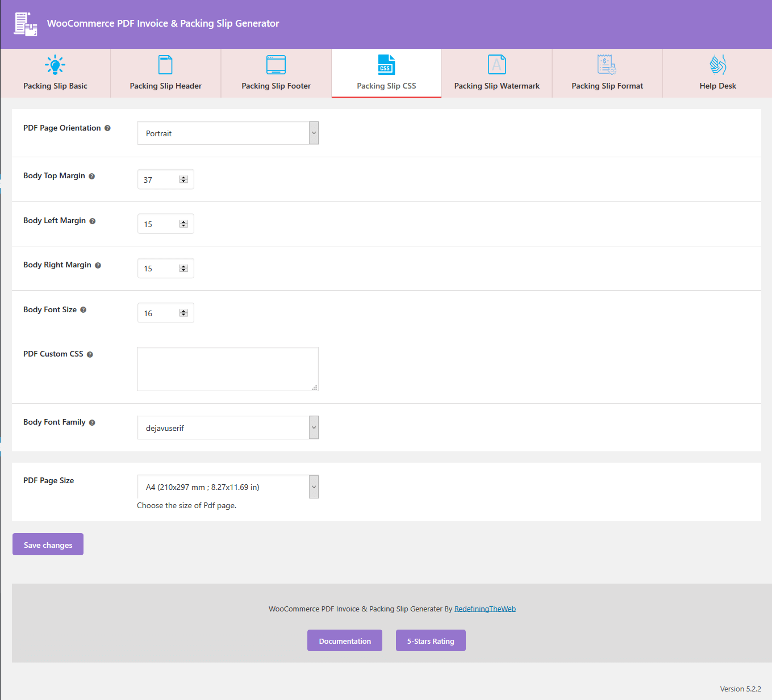Click the hands icon for Help Desk
The image size is (772, 700).
coord(718,65)
